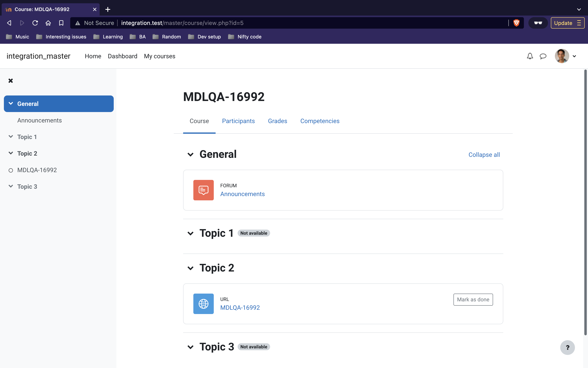Open notifications bell
588x368 pixels.
tap(530, 56)
